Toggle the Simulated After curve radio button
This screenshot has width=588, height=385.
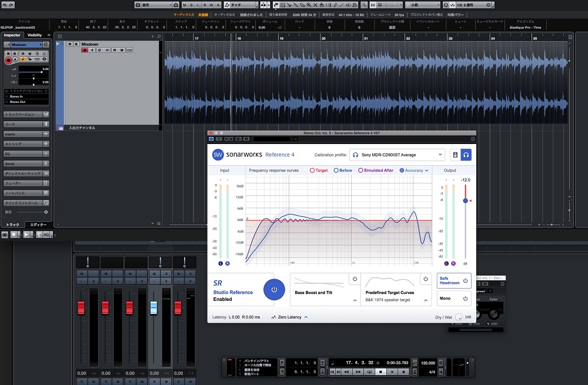[360, 170]
